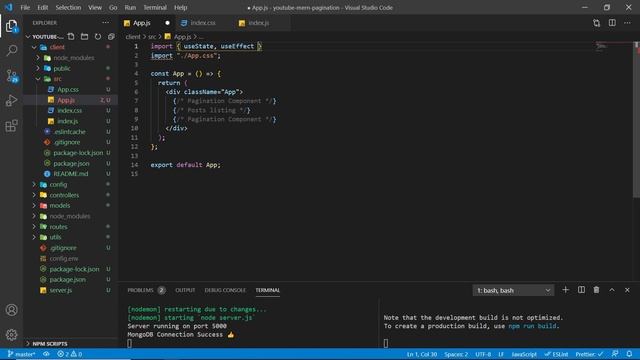Click the New File icon in explorer
The image size is (640, 360).
tap(71, 36)
